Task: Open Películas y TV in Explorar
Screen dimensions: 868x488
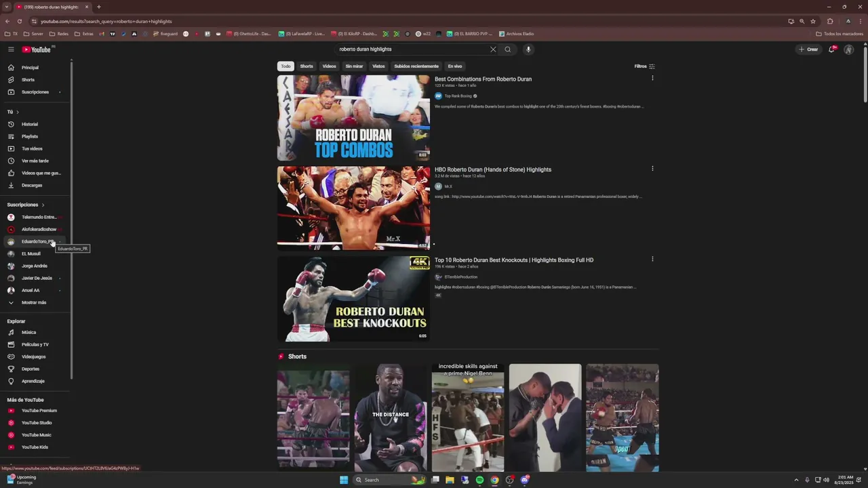Action: [x=35, y=344]
